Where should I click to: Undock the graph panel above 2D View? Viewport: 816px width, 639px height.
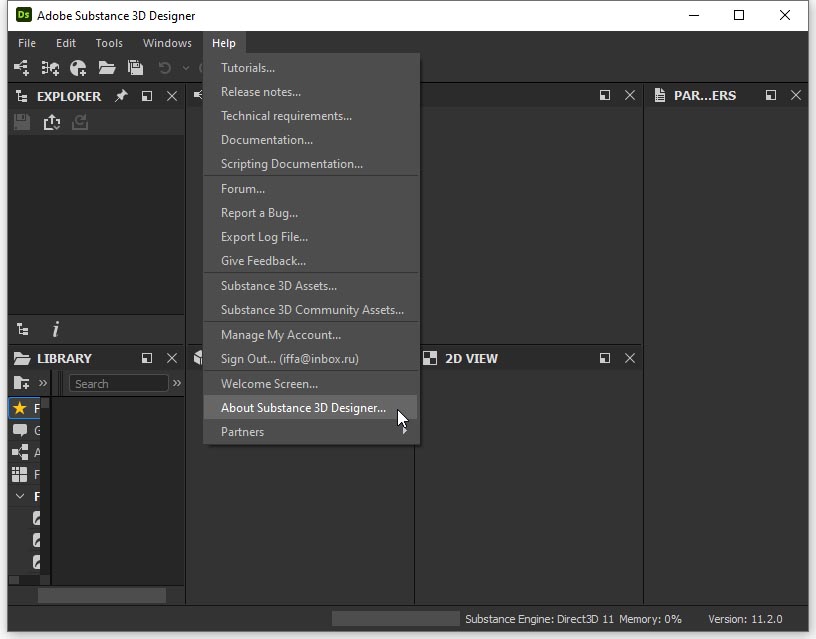point(605,95)
